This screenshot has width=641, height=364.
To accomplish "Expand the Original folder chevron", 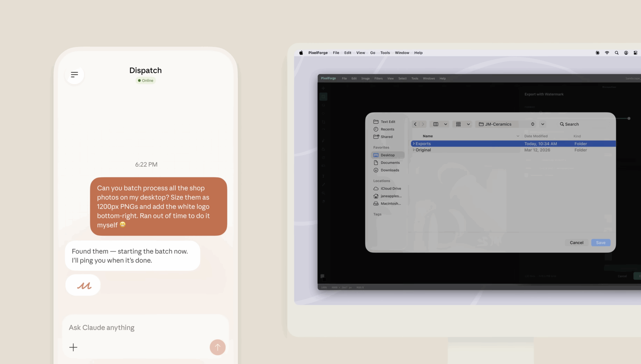I will [414, 150].
